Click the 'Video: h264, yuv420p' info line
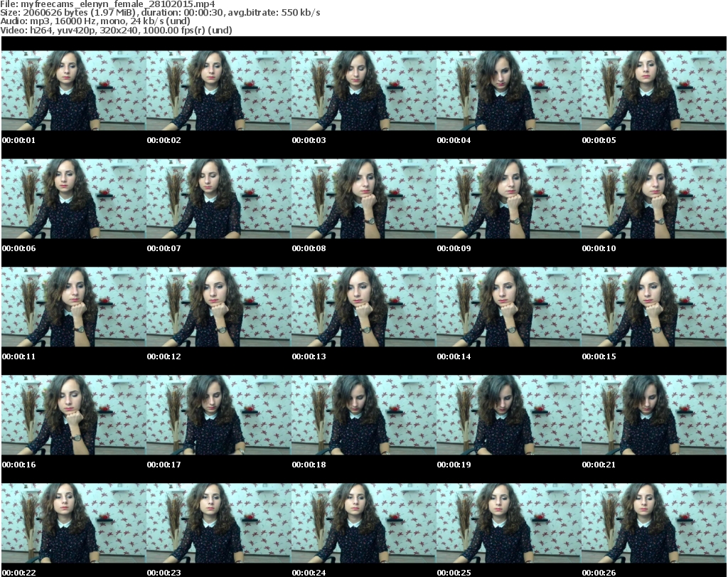Image resolution: width=728 pixels, height=577 pixels. (x=116, y=30)
